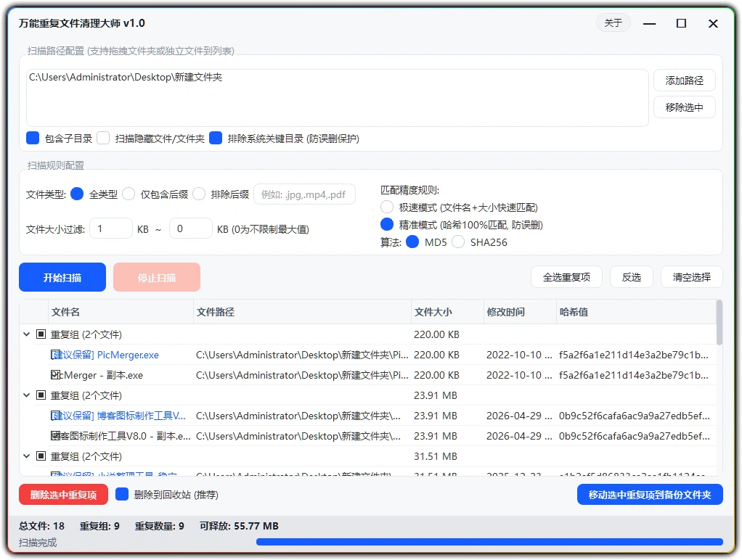This screenshot has height=560, width=742.
Task: Click 移动选中重复项到备份文件夹 button
Action: point(650,495)
